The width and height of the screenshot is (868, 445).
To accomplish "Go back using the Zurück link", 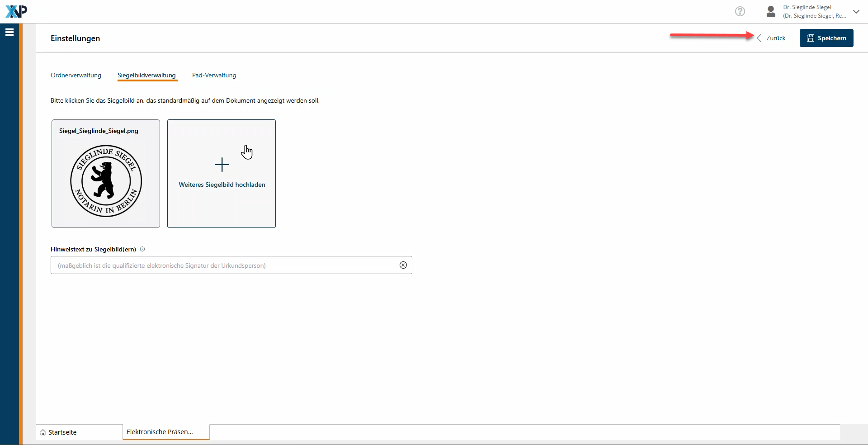I will pyautogui.click(x=772, y=38).
